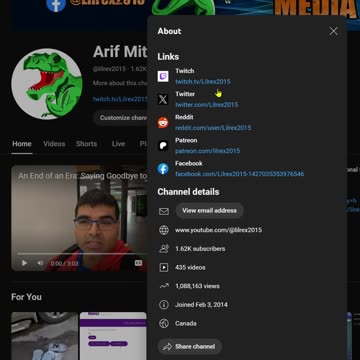Screen dimensions: 360x360
Task: Click the Customize channel button
Action: point(120,118)
